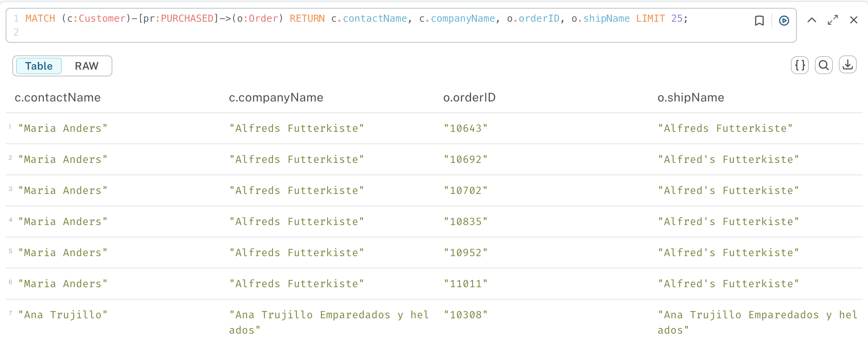
Task: Expand result frame to fullscreen
Action: pyautogui.click(x=832, y=20)
